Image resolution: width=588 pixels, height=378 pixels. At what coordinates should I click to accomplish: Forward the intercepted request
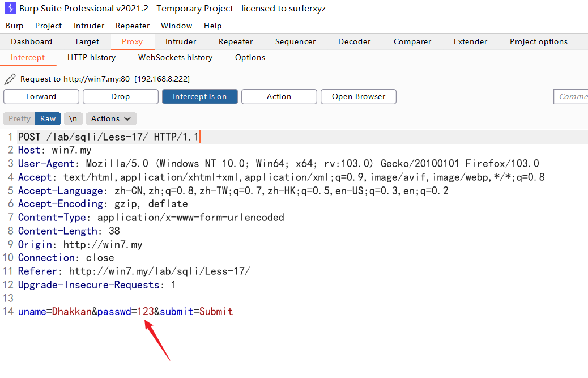(x=41, y=96)
